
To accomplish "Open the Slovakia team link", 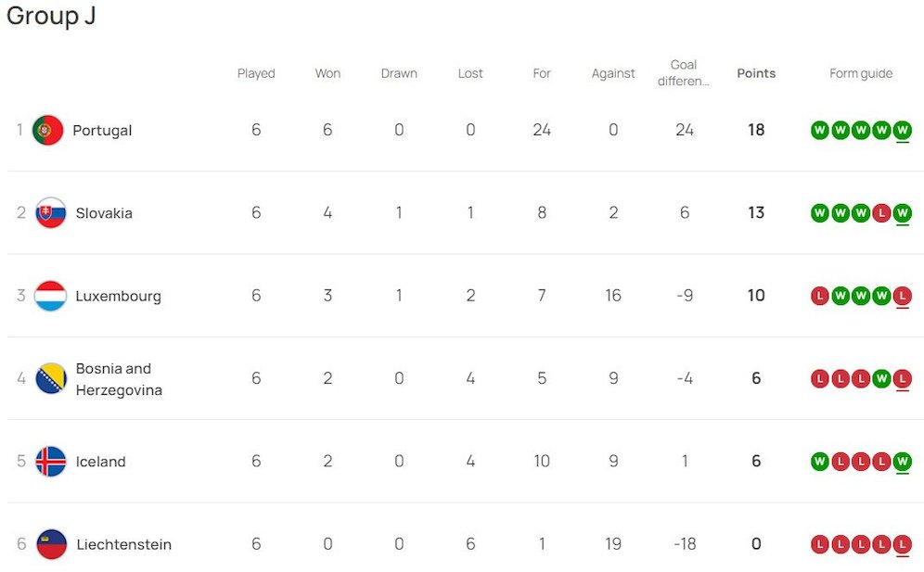I will 104,213.
